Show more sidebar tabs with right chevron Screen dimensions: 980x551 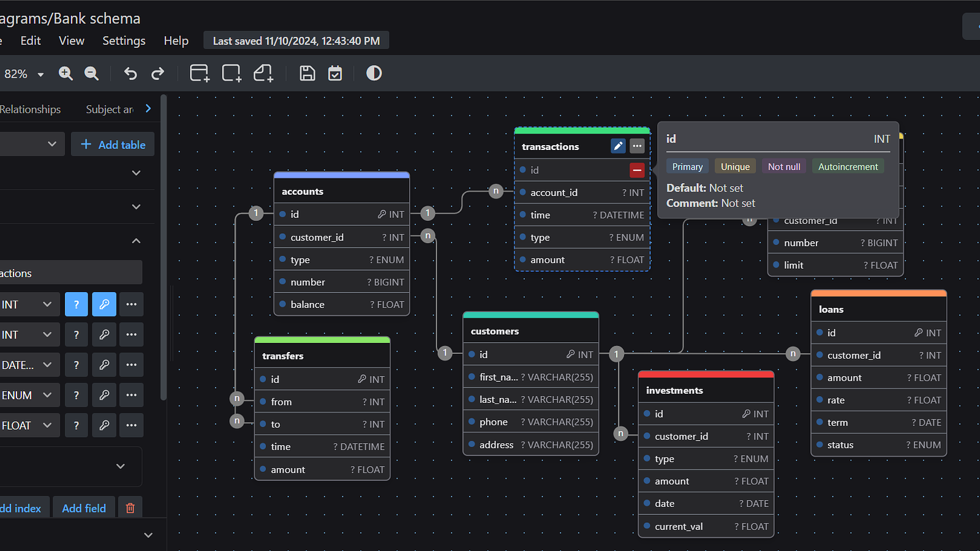click(148, 108)
